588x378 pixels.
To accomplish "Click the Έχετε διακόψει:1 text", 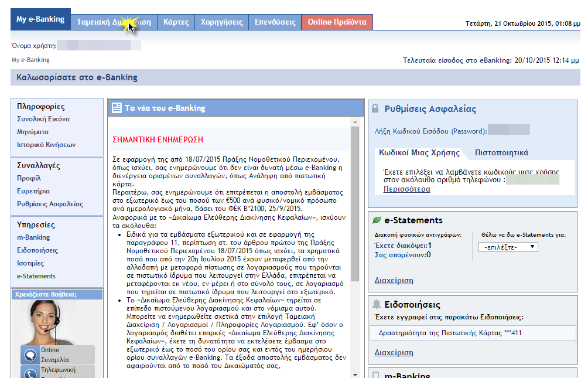I will 403,246.
